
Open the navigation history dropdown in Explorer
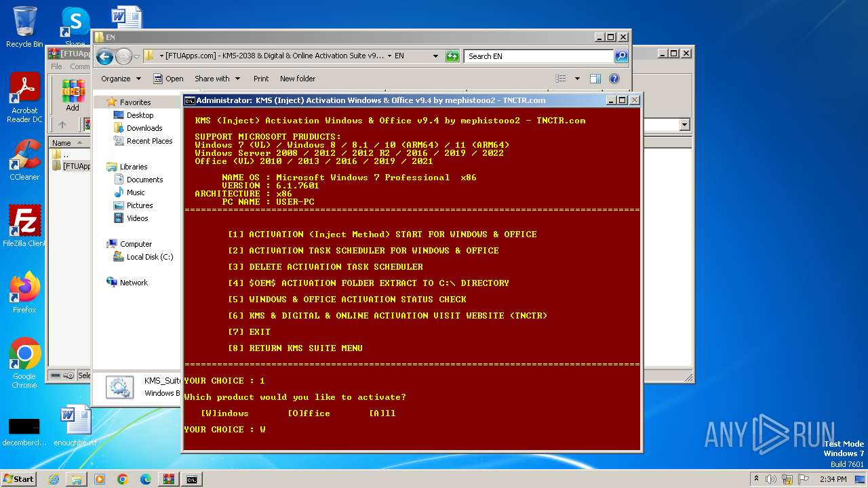click(137, 56)
